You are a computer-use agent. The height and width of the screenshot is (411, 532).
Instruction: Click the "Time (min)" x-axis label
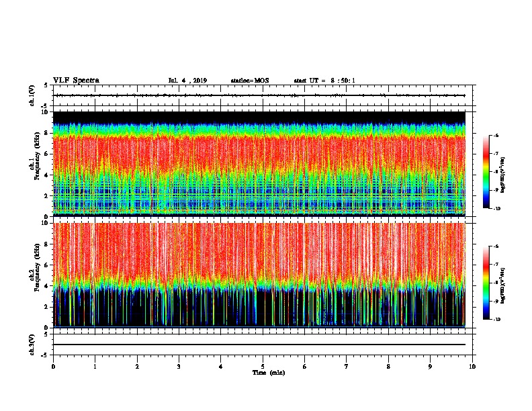(269, 373)
